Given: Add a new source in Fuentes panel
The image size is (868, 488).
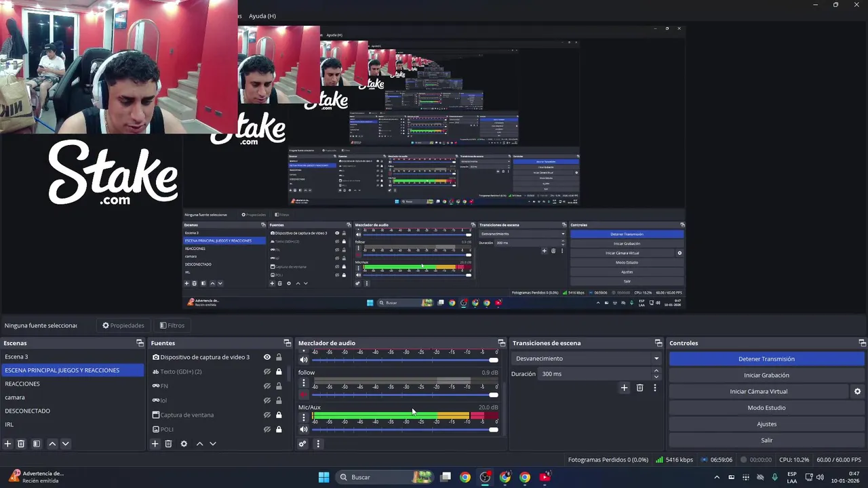Looking at the screenshot, I should tap(155, 444).
